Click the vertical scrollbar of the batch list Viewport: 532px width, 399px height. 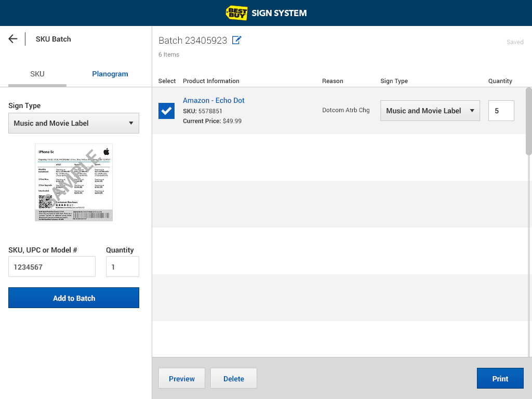[x=528, y=121]
